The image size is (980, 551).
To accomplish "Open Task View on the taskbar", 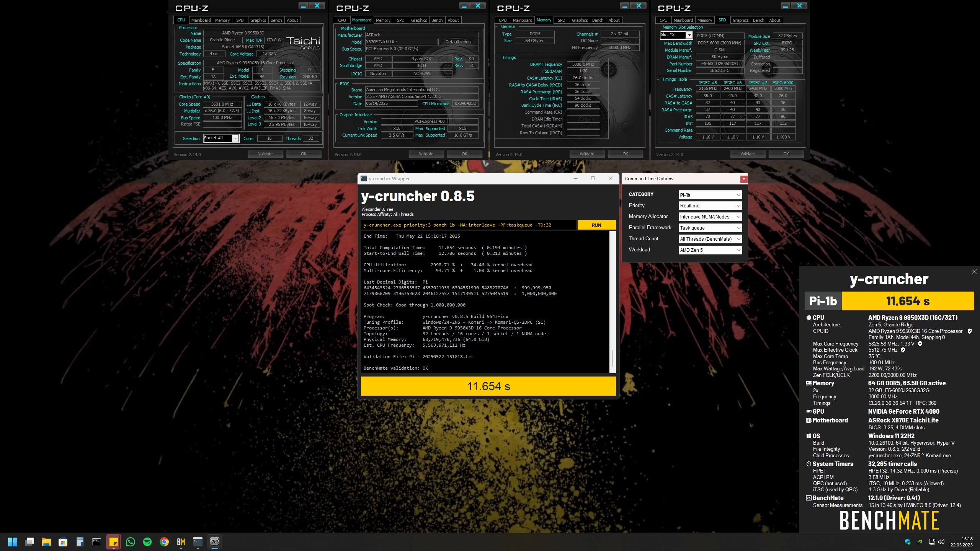I will point(29,542).
